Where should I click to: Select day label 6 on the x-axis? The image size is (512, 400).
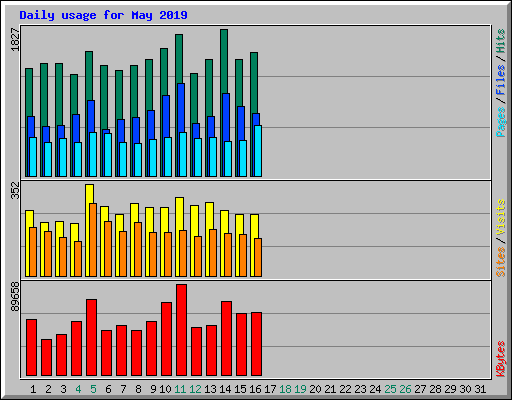coord(108,389)
